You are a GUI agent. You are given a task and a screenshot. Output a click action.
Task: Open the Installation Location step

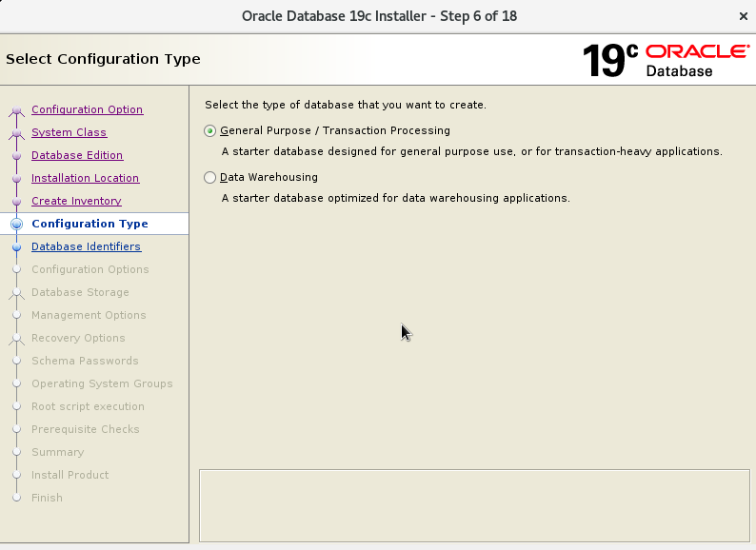86,178
